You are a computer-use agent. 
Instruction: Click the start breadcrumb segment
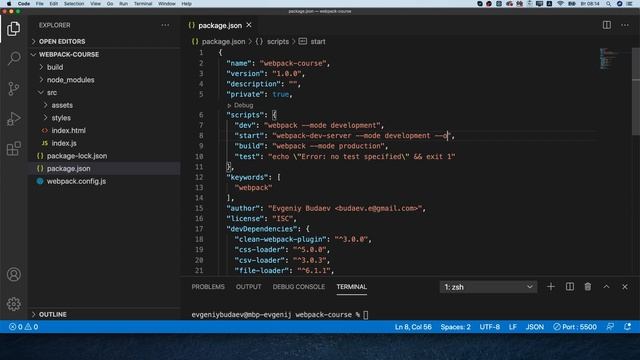318,42
